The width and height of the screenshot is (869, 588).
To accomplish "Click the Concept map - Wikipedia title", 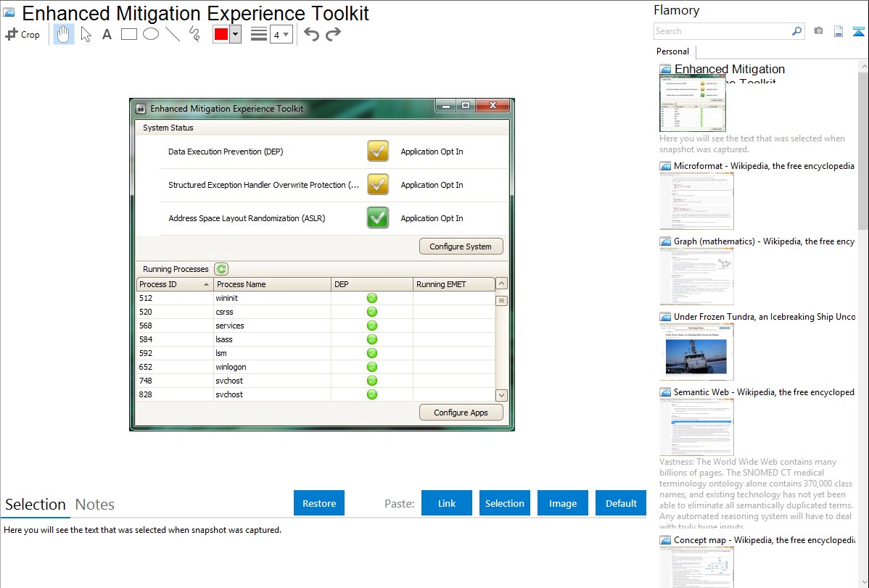I will tap(764, 539).
